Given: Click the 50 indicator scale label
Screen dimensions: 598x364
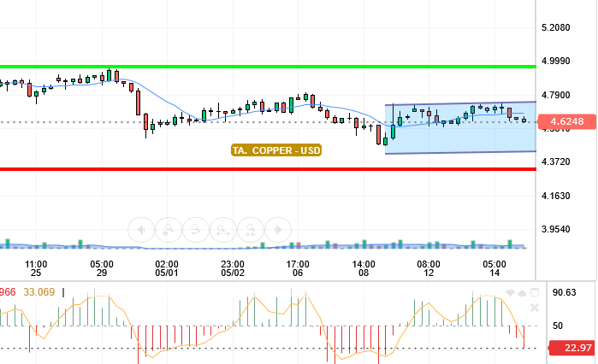Looking at the screenshot, I should coord(558,326).
